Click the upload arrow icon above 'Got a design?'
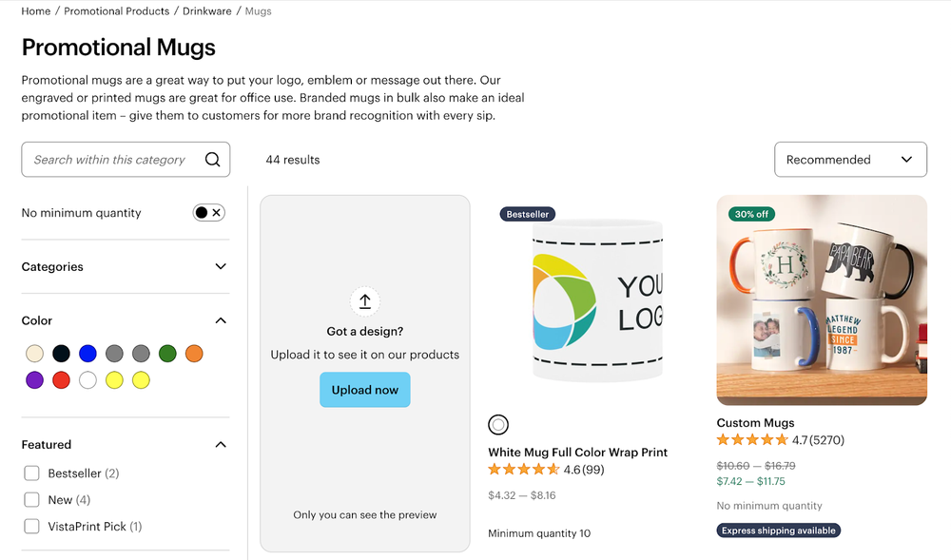951x560 pixels. pyautogui.click(x=364, y=299)
